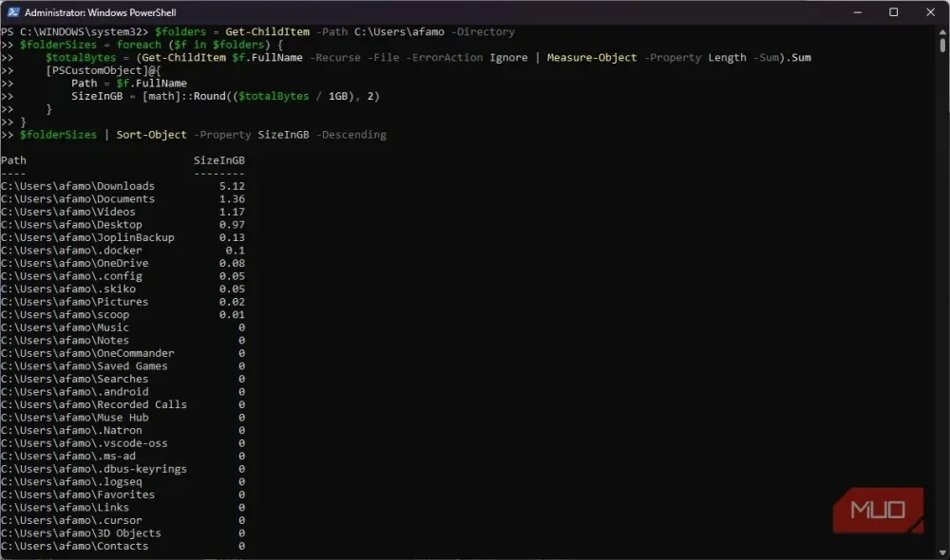Click the C:\Users\afamo\Desktop path row
The width and height of the screenshot is (950, 560).
point(71,225)
